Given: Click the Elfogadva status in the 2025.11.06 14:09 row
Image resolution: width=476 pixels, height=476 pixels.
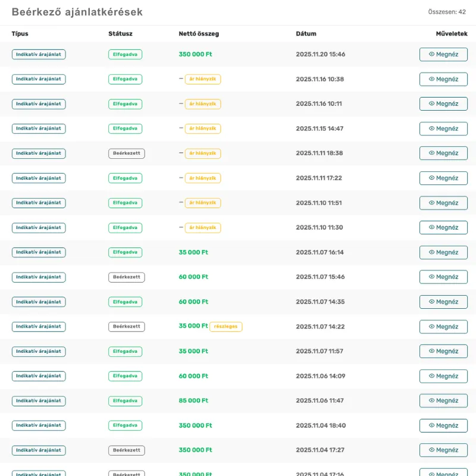Looking at the screenshot, I should click(x=125, y=376).
